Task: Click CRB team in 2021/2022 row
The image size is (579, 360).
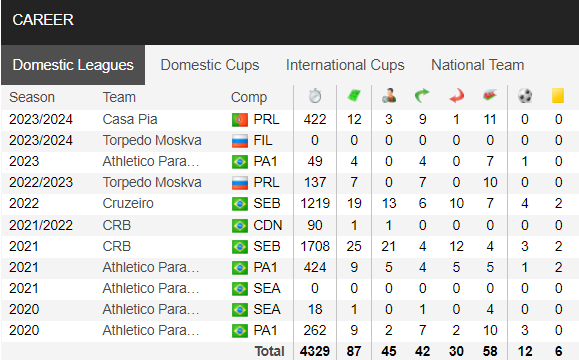Action: [117, 225]
